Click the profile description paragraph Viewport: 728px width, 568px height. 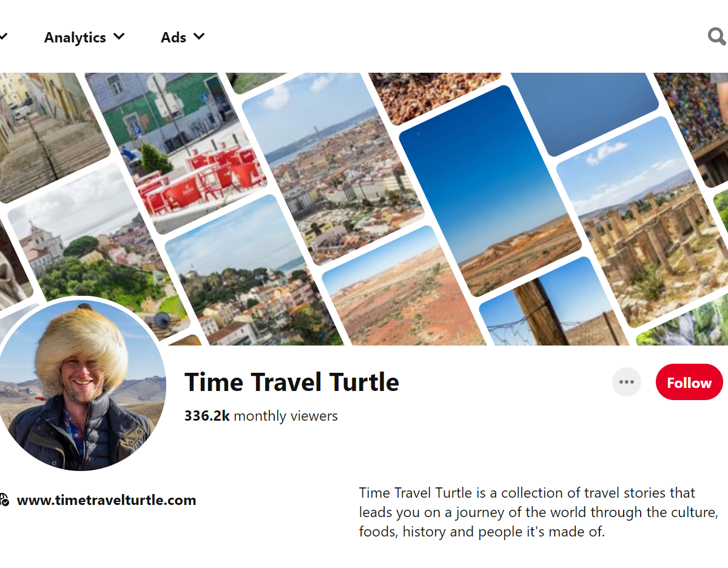click(x=539, y=512)
